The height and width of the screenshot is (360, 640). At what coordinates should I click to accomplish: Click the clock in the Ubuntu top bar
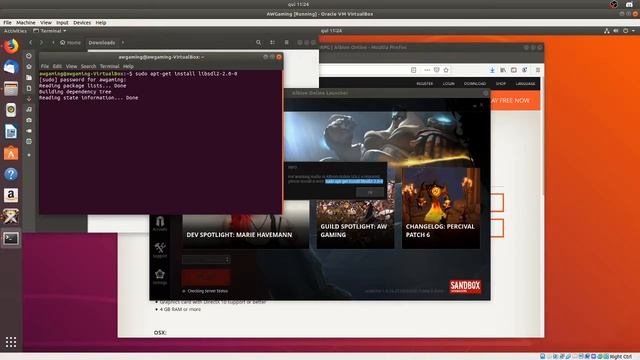coord(331,31)
